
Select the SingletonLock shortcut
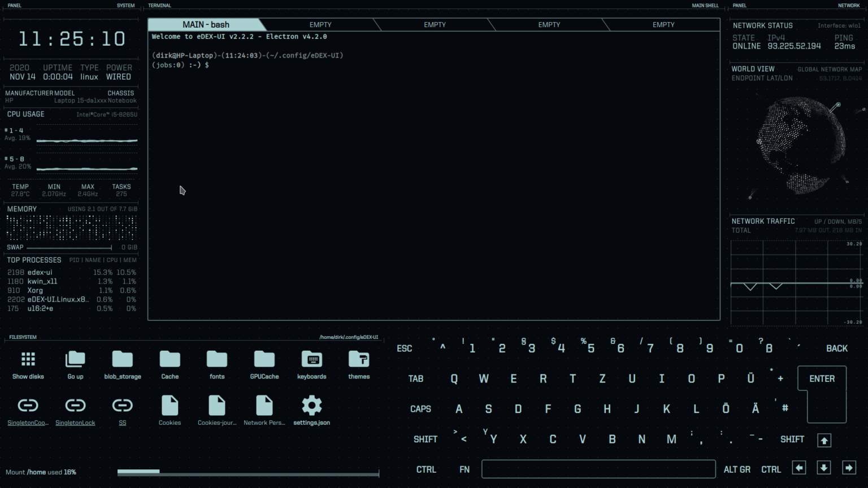click(75, 404)
